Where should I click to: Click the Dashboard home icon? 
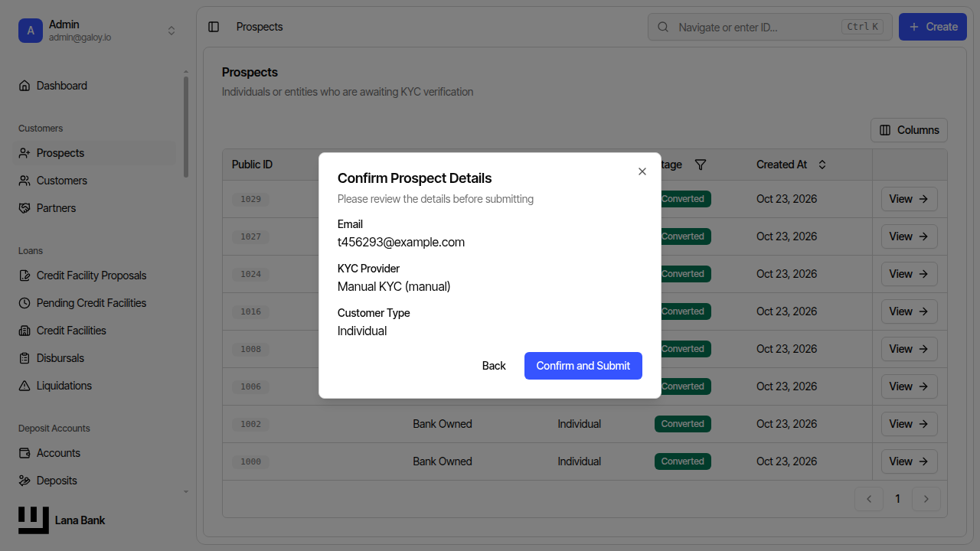(x=24, y=86)
